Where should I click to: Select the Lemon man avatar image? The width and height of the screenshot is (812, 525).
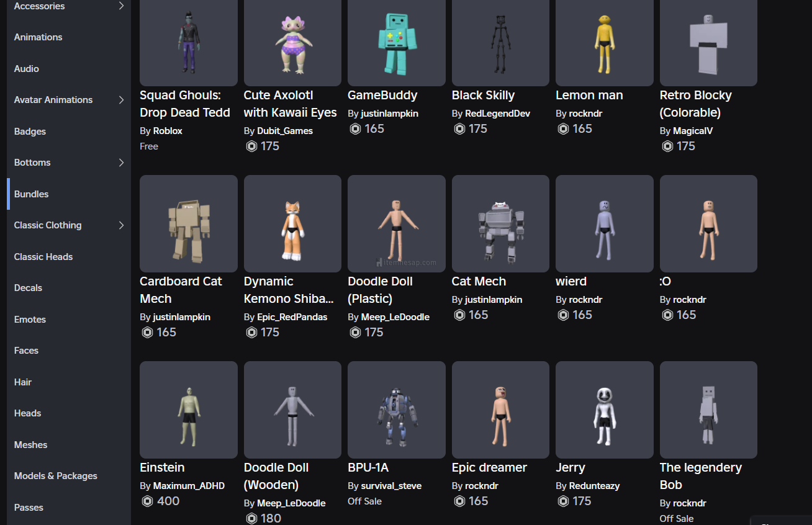click(x=604, y=41)
